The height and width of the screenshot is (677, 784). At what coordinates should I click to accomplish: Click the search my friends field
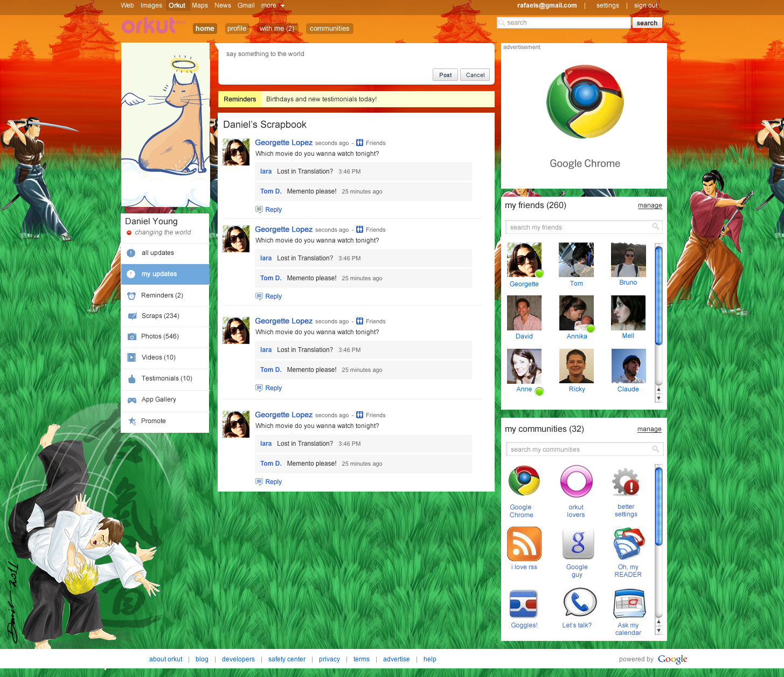[x=584, y=227]
